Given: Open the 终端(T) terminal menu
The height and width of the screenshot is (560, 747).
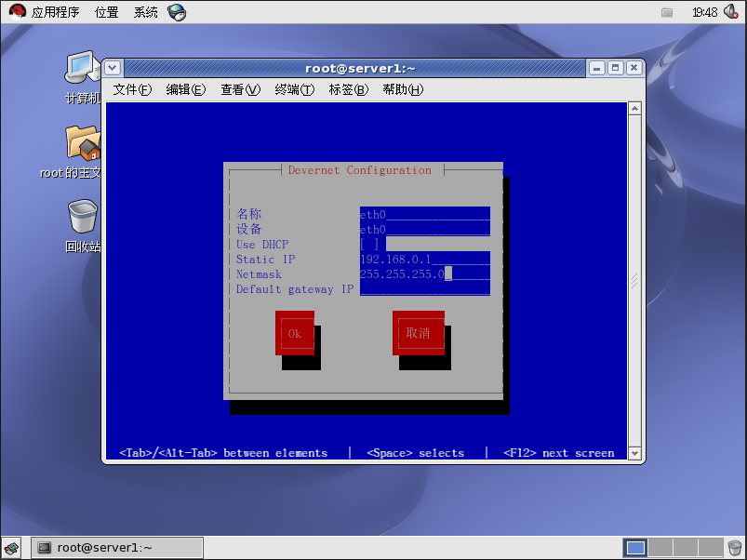Looking at the screenshot, I should pyautogui.click(x=294, y=89).
